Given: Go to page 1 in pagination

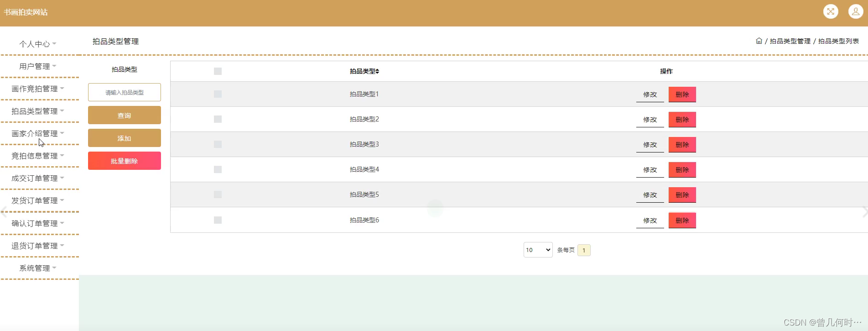Looking at the screenshot, I should 584,250.
